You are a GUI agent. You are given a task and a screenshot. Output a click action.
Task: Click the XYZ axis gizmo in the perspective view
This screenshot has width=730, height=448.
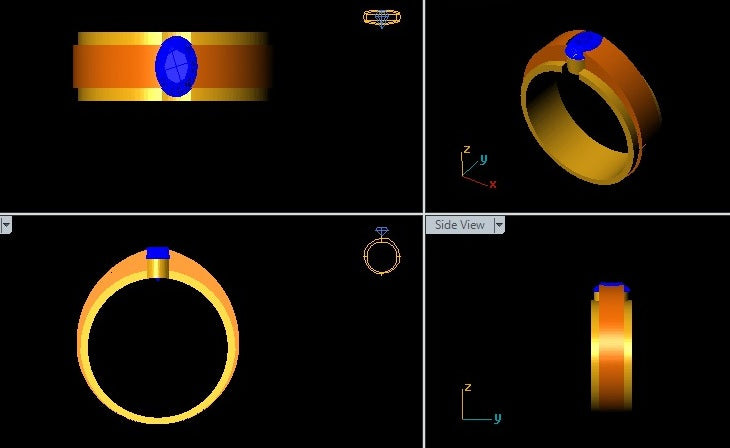pyautogui.click(x=479, y=167)
